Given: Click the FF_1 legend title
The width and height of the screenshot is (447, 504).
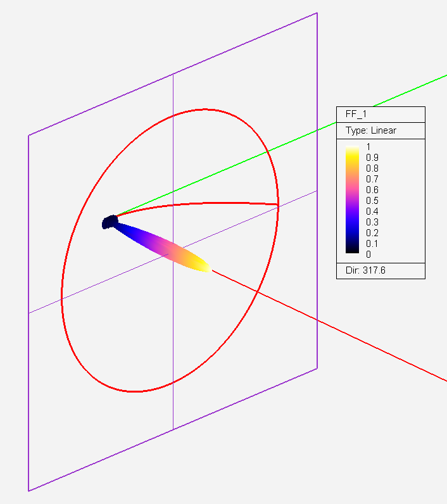Looking at the screenshot, I should tap(356, 114).
